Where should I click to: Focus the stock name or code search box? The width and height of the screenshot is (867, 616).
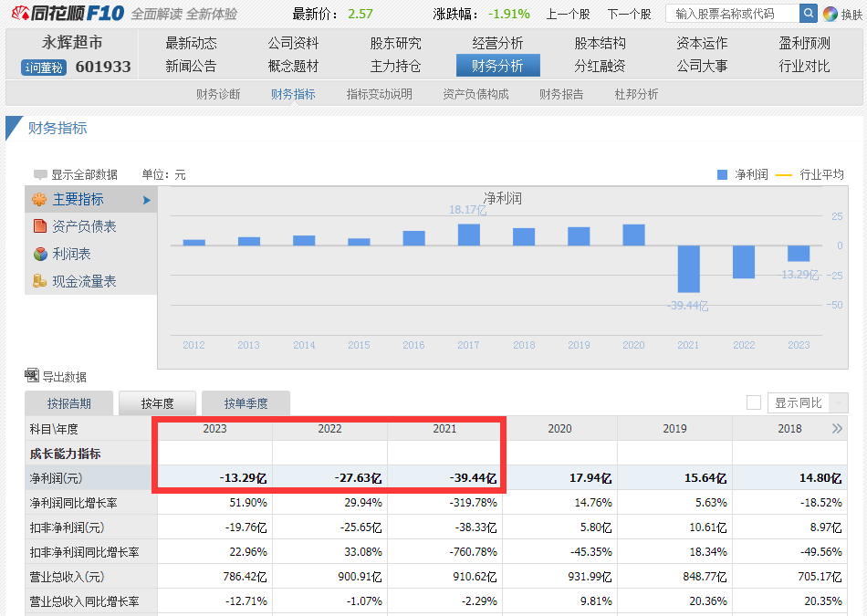(x=733, y=14)
